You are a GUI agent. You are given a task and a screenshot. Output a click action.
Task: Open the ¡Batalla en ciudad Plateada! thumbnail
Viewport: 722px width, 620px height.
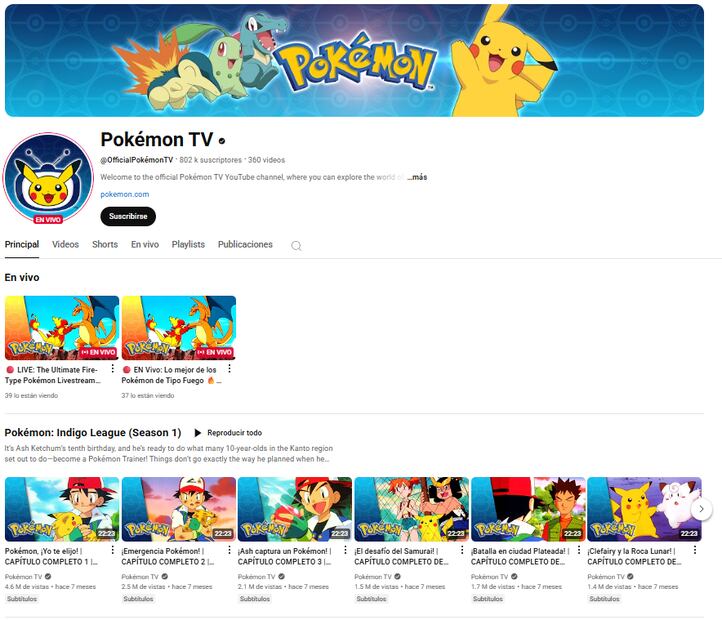(528, 509)
